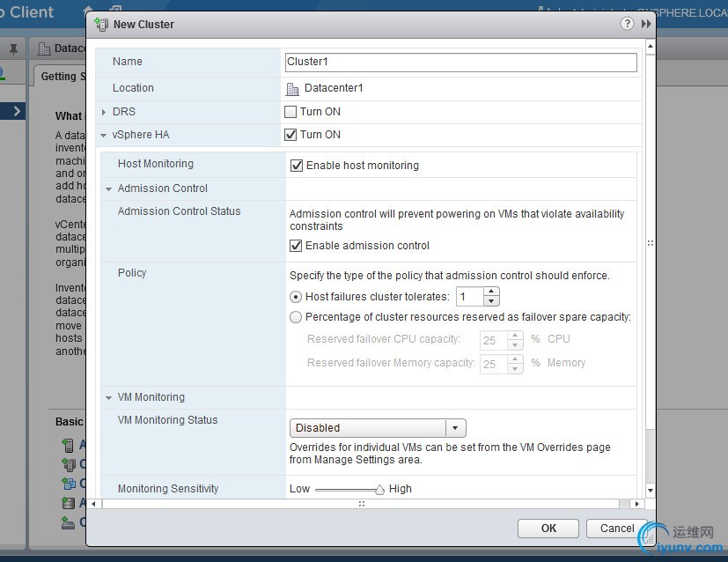Viewport: 728px width, 562px height.
Task: Click the double-arrow icon in dialog header
Action: (x=646, y=24)
